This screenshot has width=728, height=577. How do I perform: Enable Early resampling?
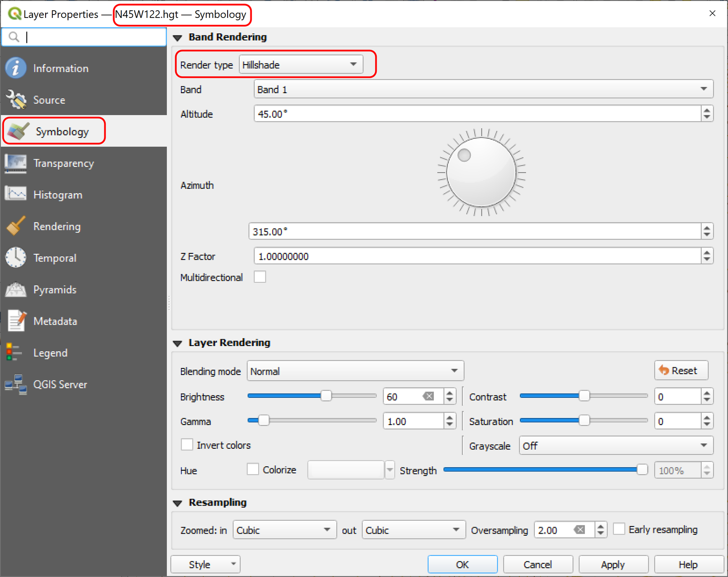point(619,529)
